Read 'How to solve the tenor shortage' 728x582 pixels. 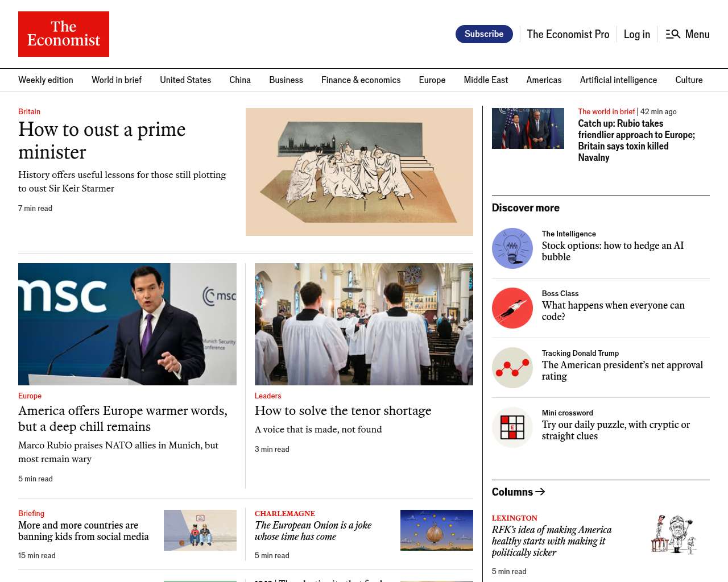pos(343,410)
